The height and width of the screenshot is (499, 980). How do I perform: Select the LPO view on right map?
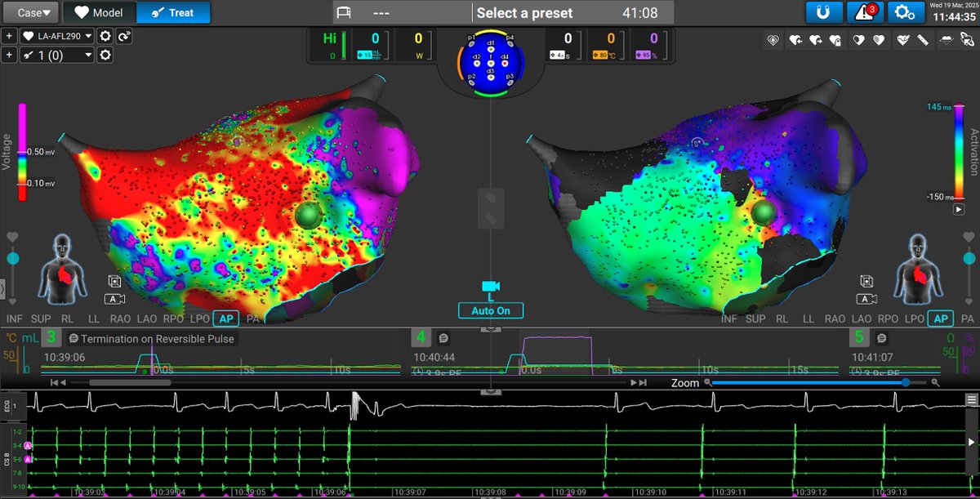[914, 319]
